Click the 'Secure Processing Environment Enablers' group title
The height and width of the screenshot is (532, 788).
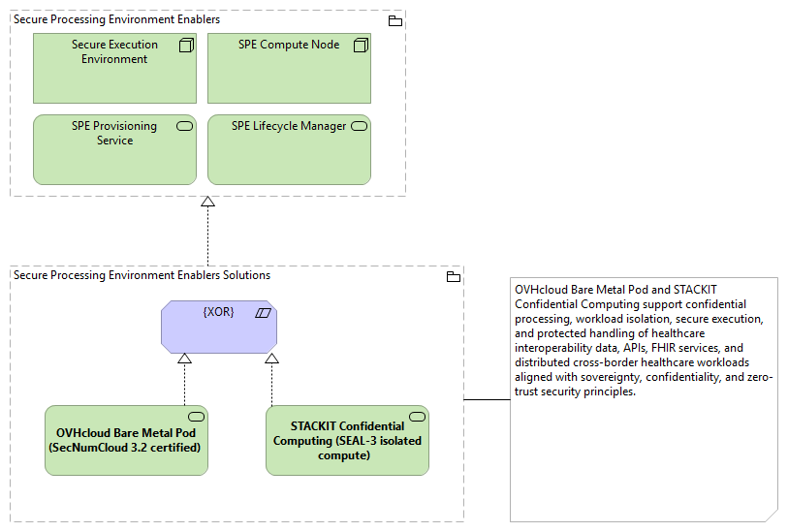(x=116, y=19)
